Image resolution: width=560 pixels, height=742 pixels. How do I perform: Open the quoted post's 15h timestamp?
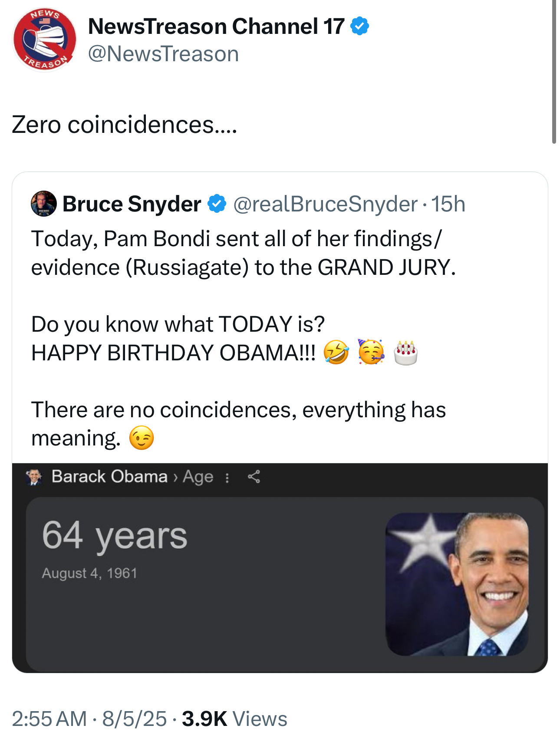[448, 204]
